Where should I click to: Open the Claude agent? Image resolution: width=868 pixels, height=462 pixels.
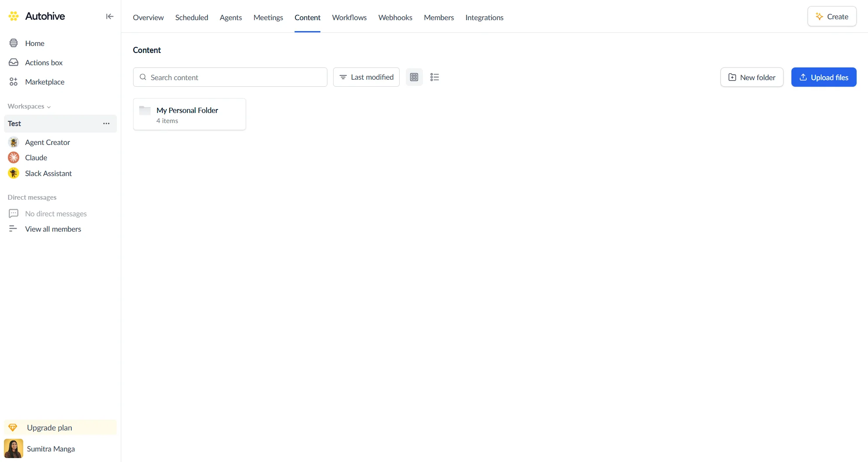(x=36, y=157)
